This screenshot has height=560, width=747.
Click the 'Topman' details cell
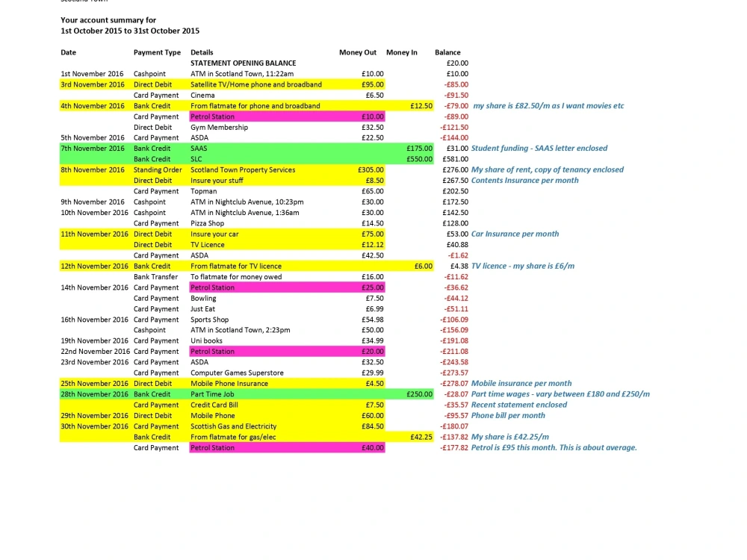(x=203, y=191)
